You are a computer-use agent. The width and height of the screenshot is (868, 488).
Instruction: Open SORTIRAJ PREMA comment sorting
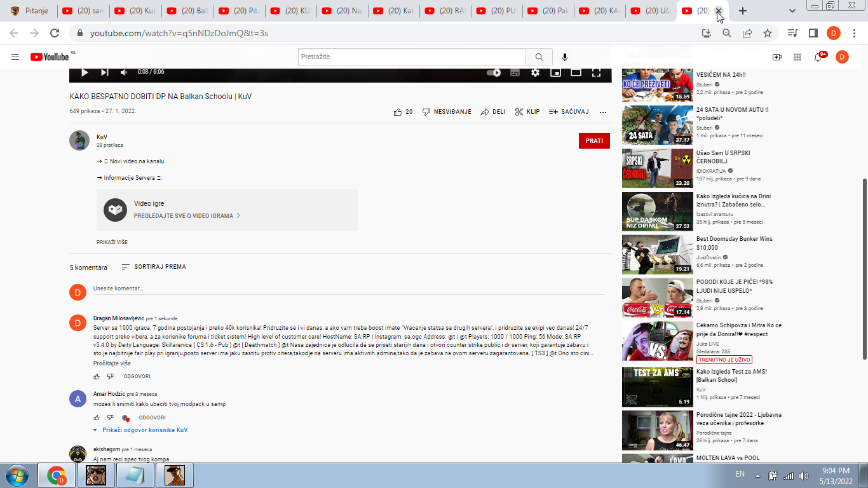click(154, 267)
